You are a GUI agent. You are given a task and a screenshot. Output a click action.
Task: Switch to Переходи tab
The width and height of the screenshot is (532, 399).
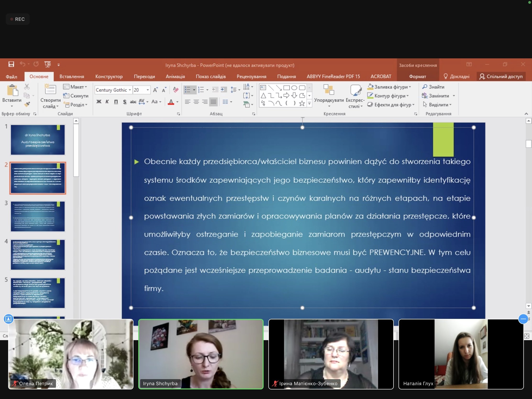144,77
